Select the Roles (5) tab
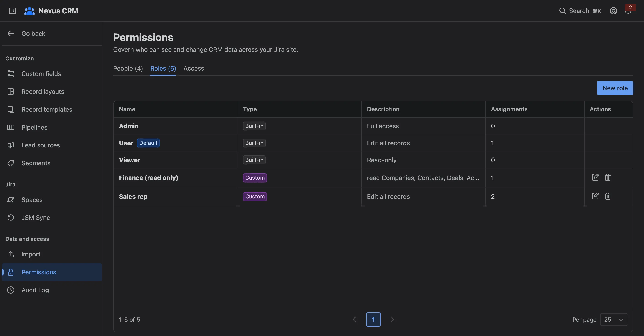Viewport: 644px width, 336px height. [163, 68]
